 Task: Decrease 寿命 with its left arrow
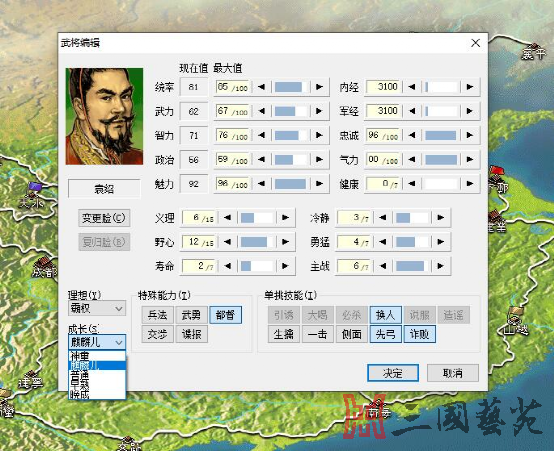pos(228,266)
